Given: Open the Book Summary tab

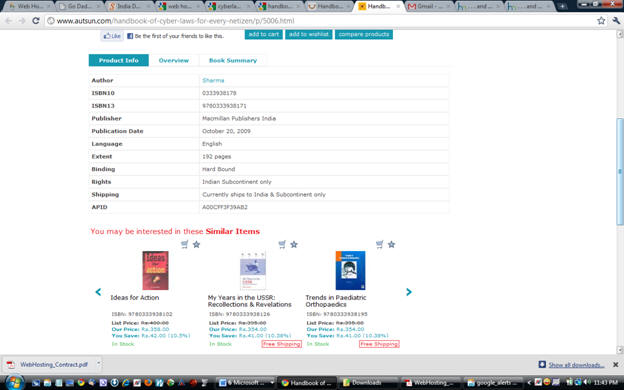Looking at the screenshot, I should (x=233, y=60).
